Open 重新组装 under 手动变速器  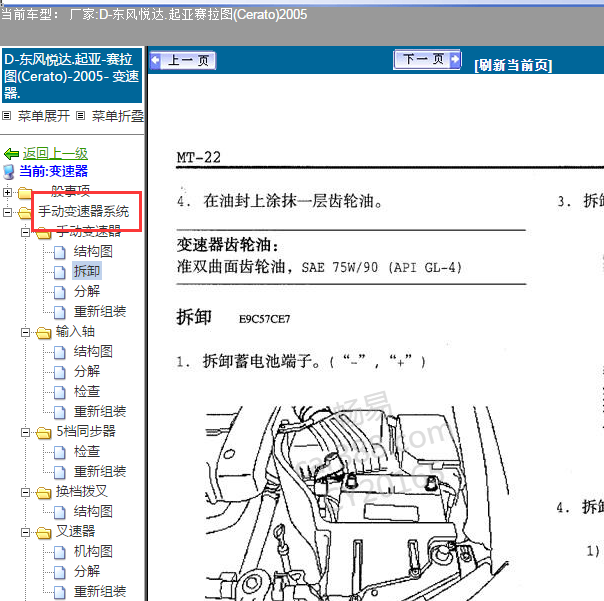point(100,311)
